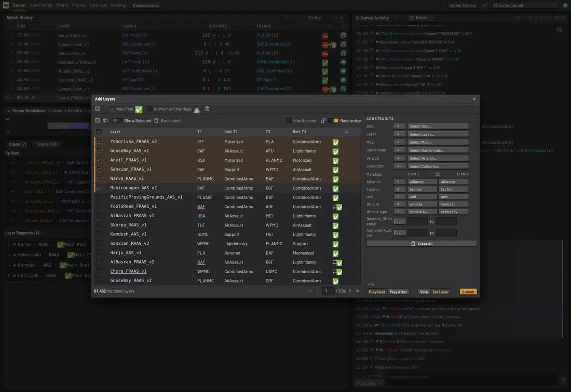Check the Hide Repeats checkbox
This screenshot has height=392, width=571.
point(289,120)
